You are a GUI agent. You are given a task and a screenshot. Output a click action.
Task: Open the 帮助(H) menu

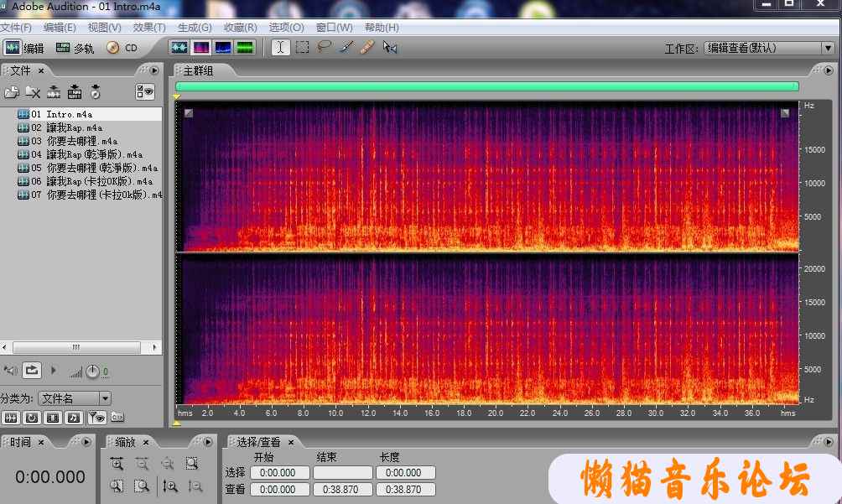click(382, 28)
